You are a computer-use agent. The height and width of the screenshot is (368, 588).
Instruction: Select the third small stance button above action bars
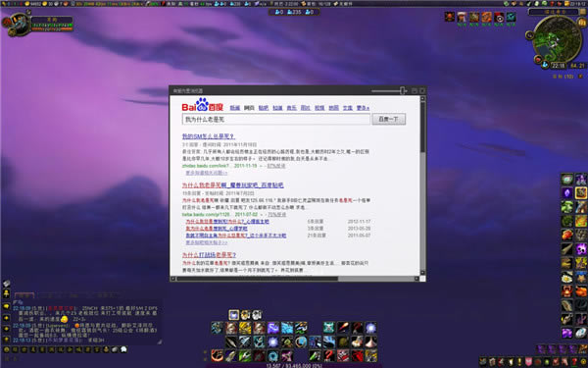click(257, 315)
